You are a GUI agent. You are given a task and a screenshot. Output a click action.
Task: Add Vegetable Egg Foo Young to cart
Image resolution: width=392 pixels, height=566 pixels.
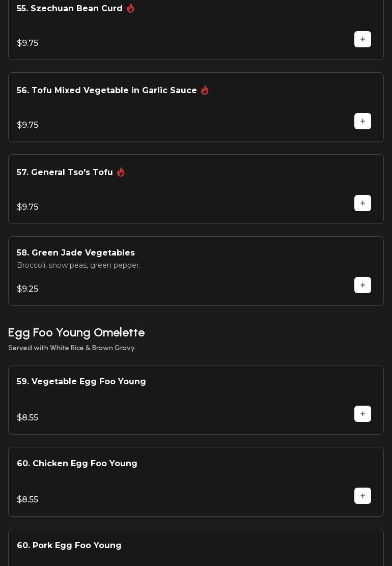click(362, 414)
